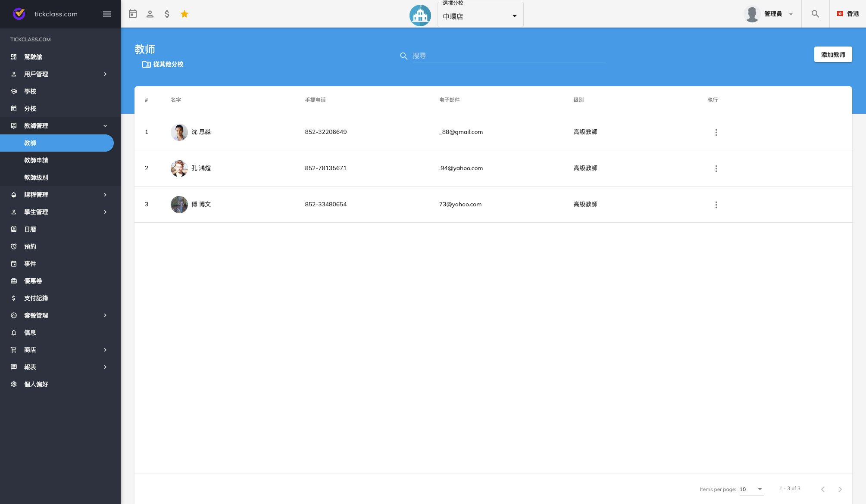This screenshot has height=504, width=866.
Task: Click email .94@yahoo.com
Action: [x=461, y=168]
